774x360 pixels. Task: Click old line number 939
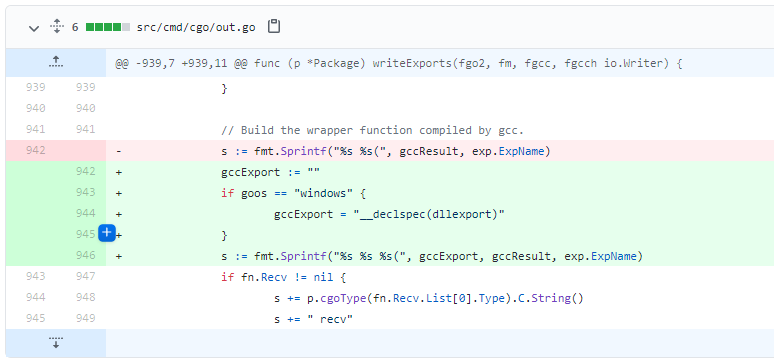click(x=36, y=87)
